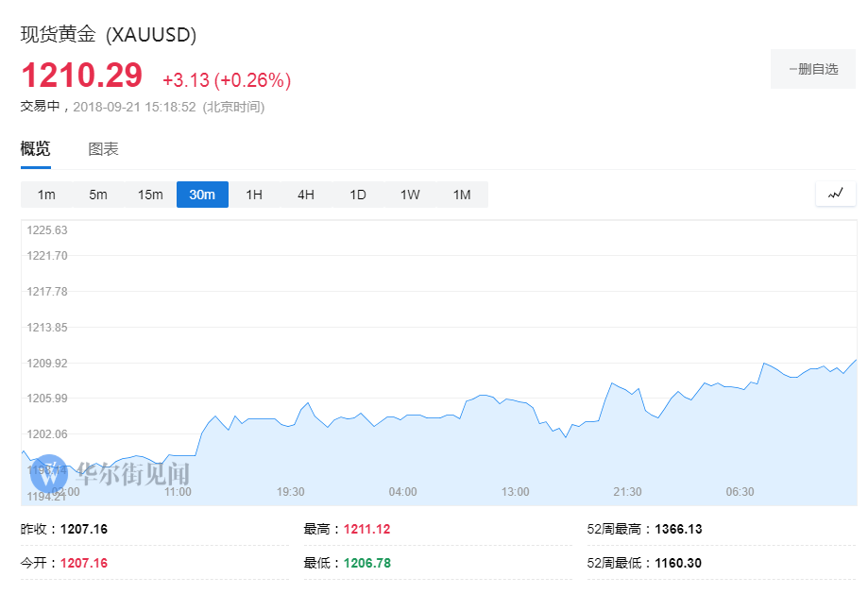Image resolution: width=868 pixels, height=594 pixels.
Task: Select the 1M monthly interval
Action: coord(462,195)
